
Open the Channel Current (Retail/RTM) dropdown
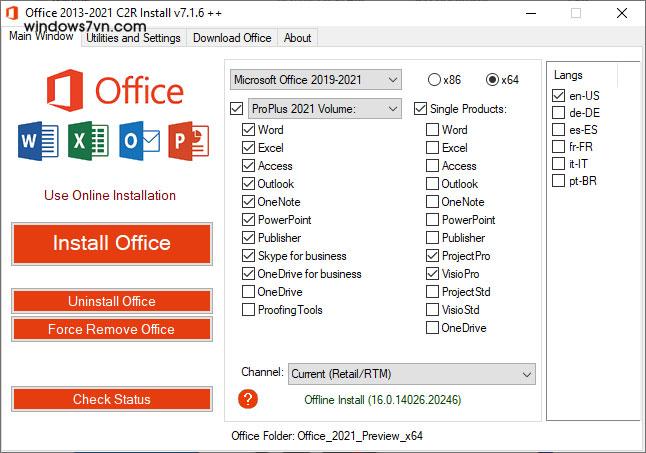(411, 374)
